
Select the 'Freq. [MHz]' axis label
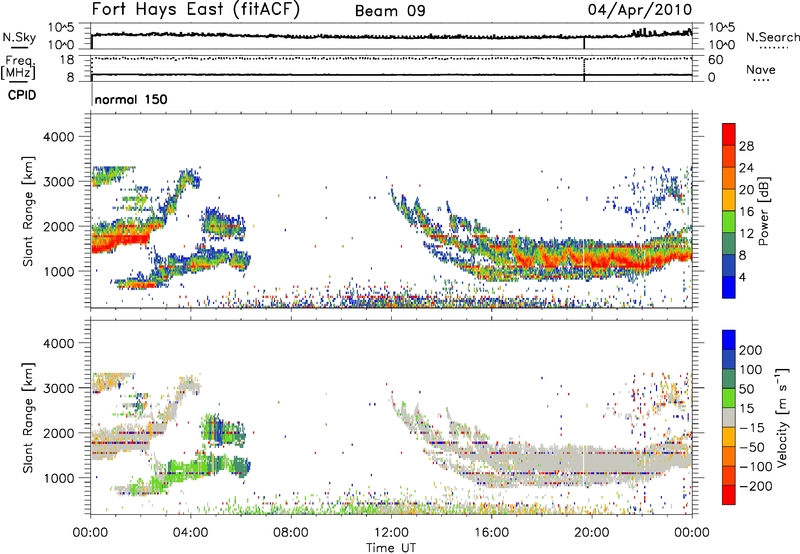[x=18, y=68]
